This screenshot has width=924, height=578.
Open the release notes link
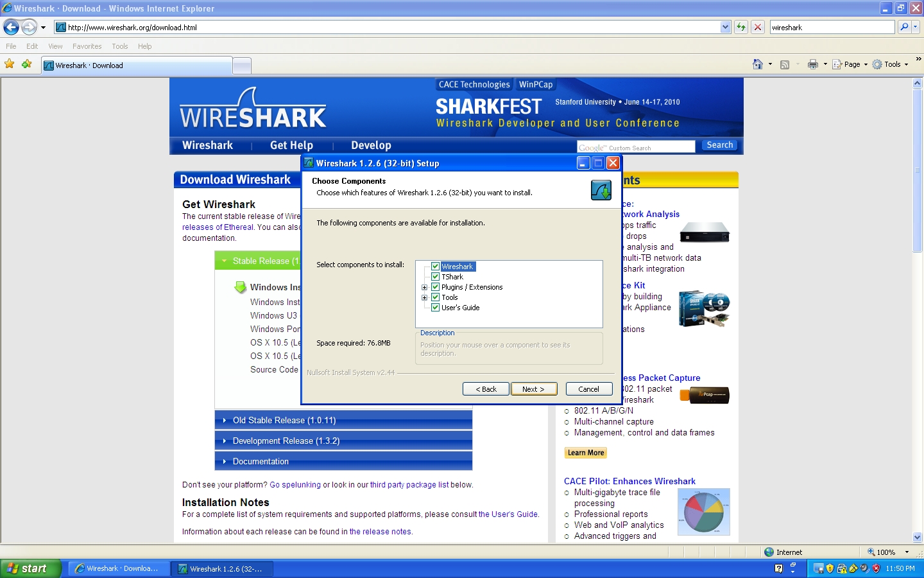(x=381, y=532)
